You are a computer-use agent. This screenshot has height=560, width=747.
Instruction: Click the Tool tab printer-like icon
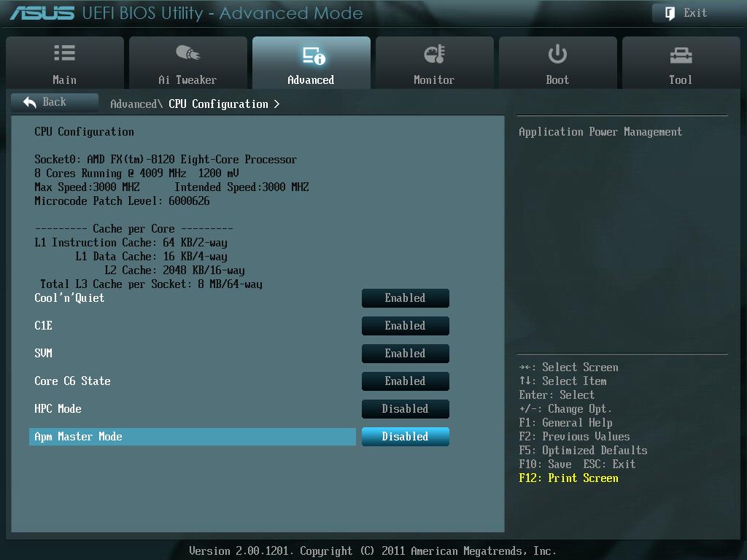click(x=681, y=55)
